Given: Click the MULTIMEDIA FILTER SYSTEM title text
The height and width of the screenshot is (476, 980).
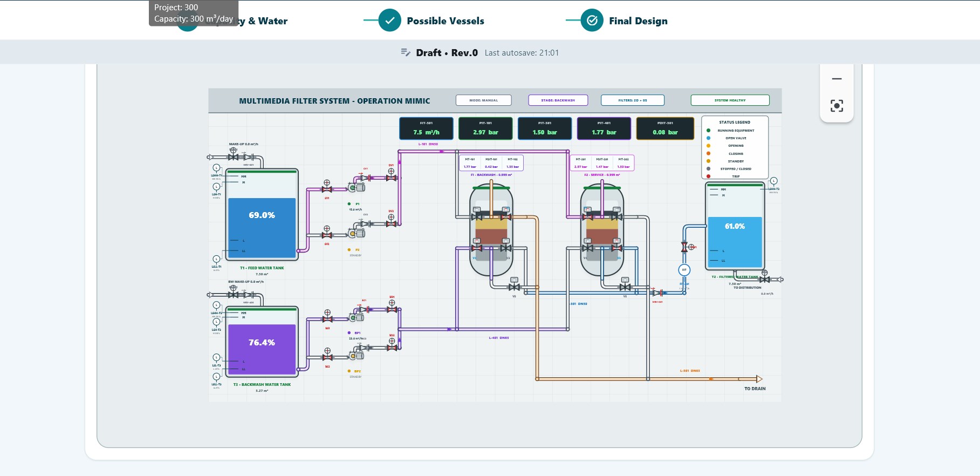Looking at the screenshot, I should click(x=334, y=101).
